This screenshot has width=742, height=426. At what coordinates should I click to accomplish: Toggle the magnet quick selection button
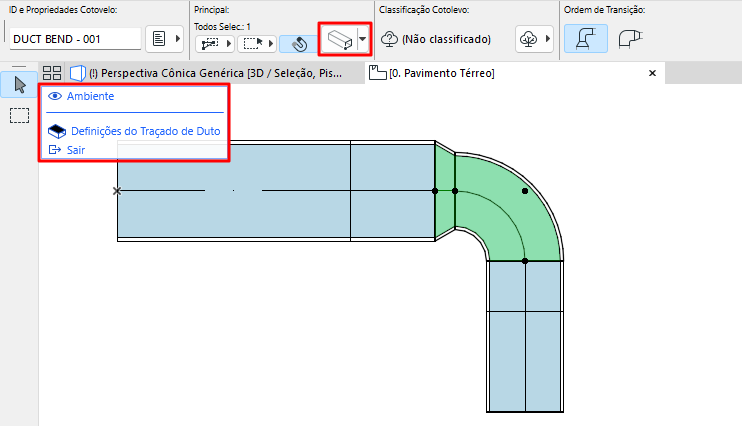tap(299, 44)
